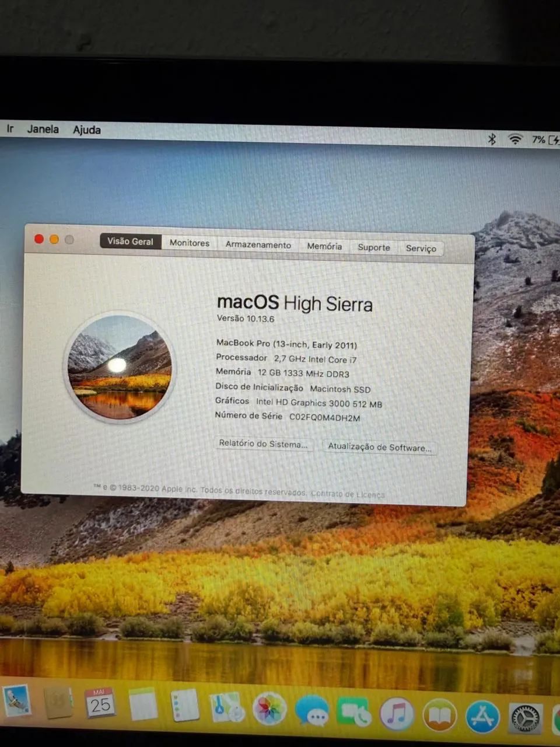Image resolution: width=560 pixels, height=747 pixels.
Task: Open the Memória tab
Action: [x=325, y=246]
